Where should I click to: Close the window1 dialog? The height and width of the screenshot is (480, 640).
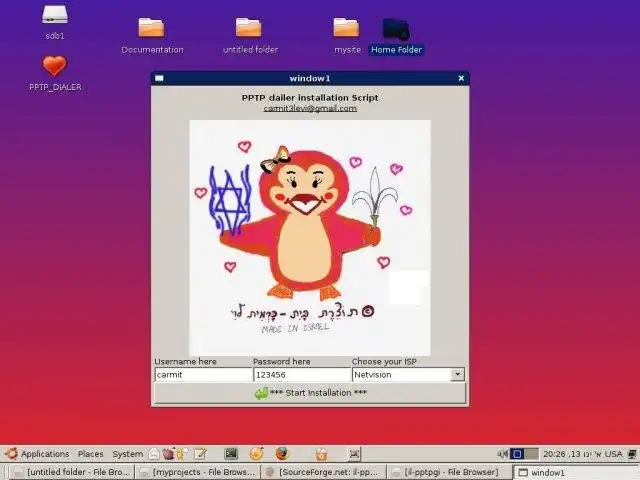pyautogui.click(x=461, y=78)
